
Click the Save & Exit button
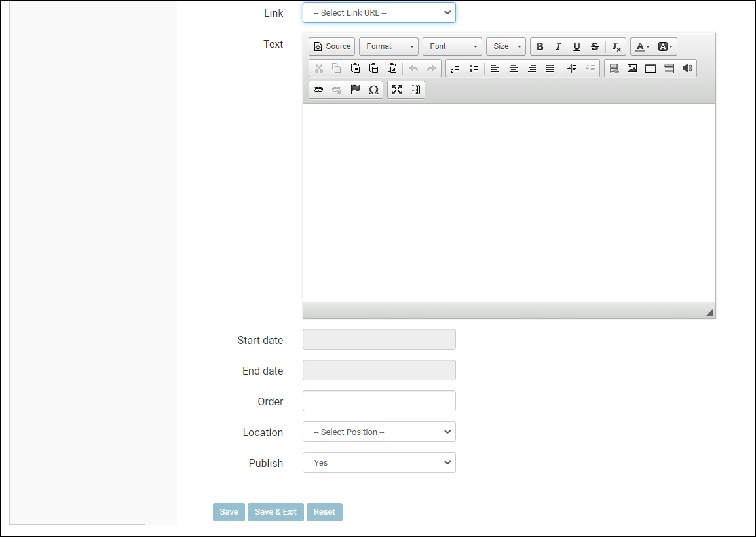pyautogui.click(x=276, y=512)
